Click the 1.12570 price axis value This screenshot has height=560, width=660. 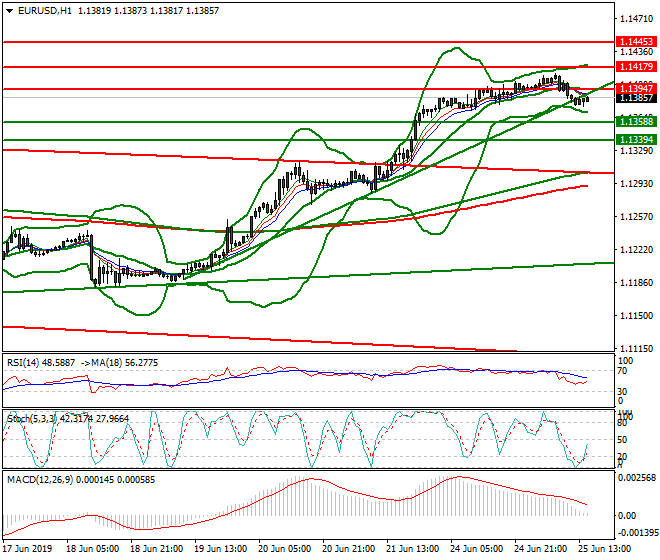click(x=636, y=216)
